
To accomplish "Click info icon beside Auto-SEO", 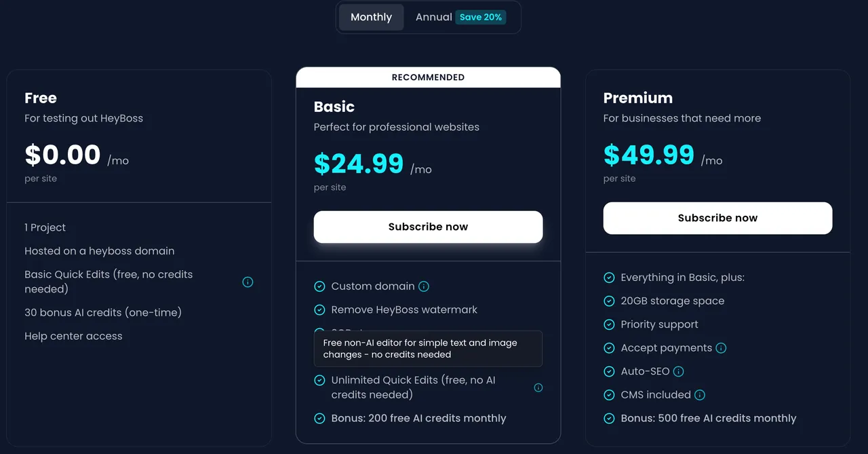I will 678,371.
